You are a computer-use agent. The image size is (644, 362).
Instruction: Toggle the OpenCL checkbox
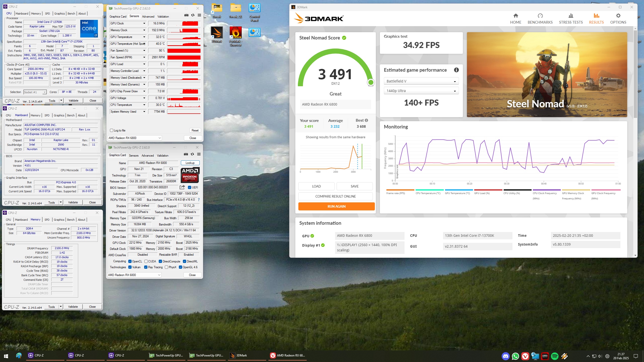(x=130, y=261)
